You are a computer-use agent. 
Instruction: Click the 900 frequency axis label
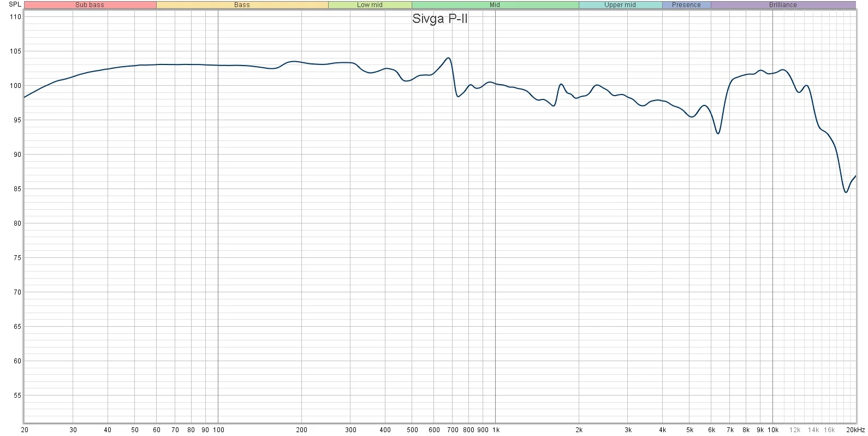[x=483, y=430]
